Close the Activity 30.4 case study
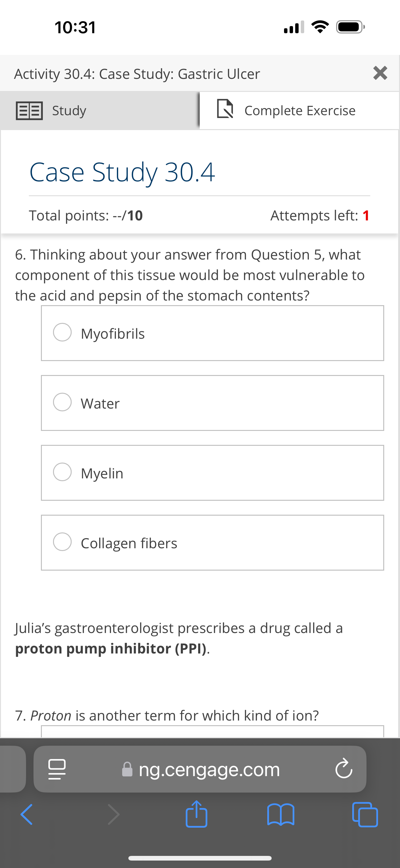This screenshot has width=400, height=868. pyautogui.click(x=380, y=73)
